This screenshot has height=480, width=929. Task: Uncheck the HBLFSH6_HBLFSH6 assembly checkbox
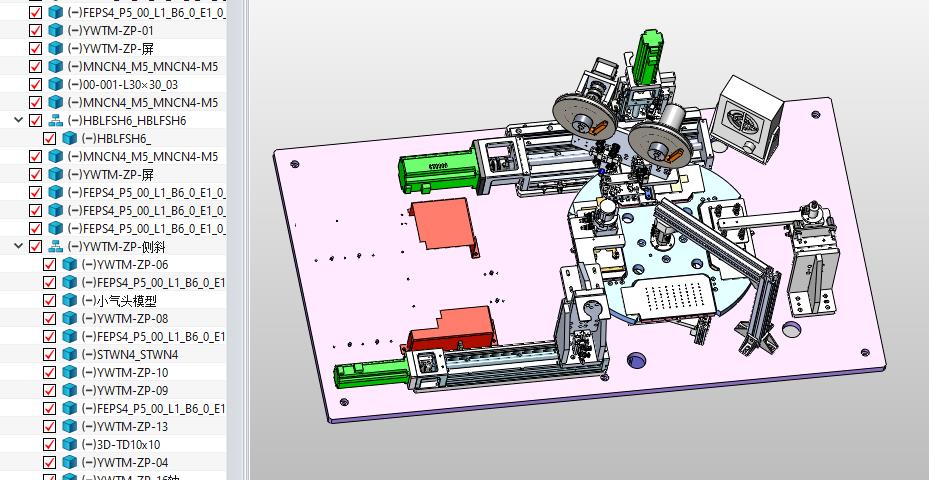[x=36, y=120]
